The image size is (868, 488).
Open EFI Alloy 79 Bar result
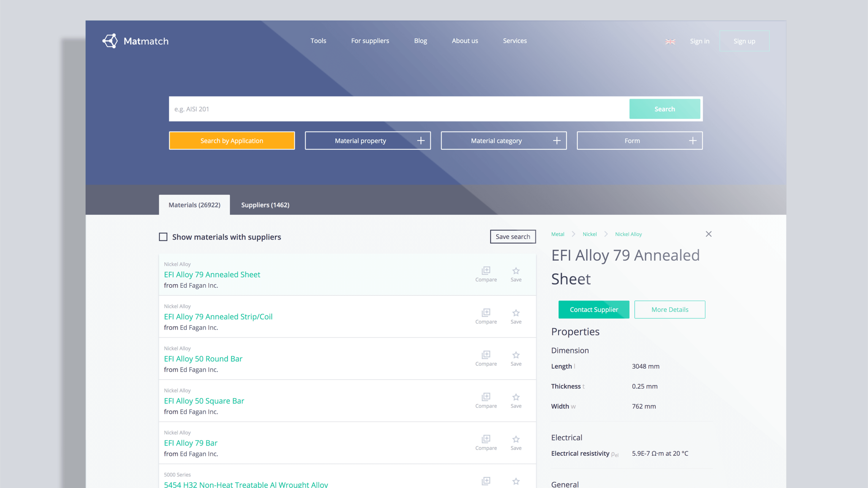(x=191, y=443)
